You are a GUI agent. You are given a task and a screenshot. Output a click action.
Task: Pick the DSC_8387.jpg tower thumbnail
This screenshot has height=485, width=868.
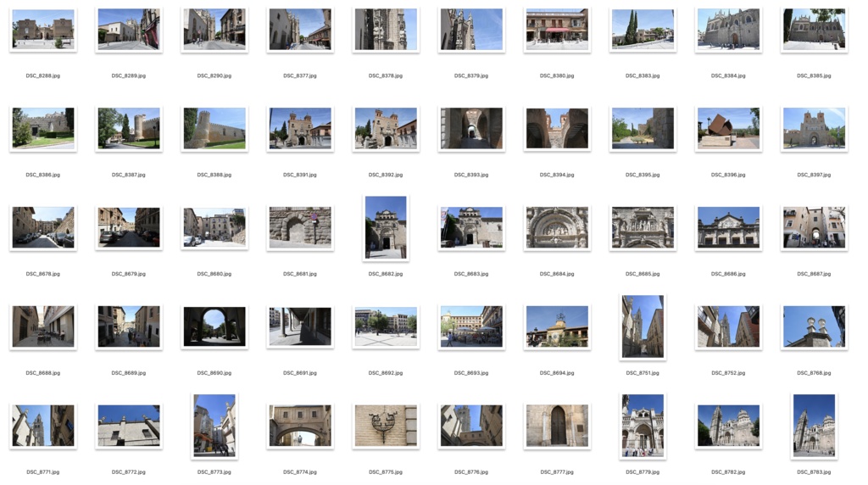(129, 128)
